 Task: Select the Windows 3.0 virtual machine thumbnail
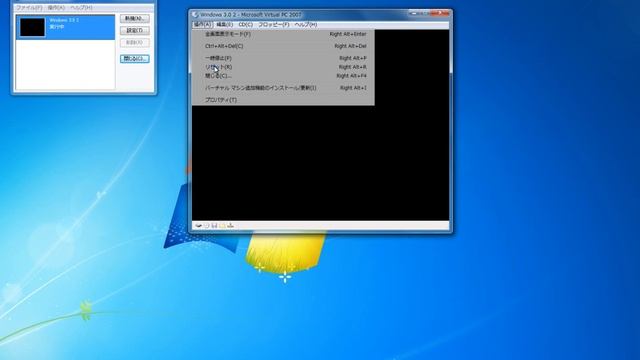[33, 27]
